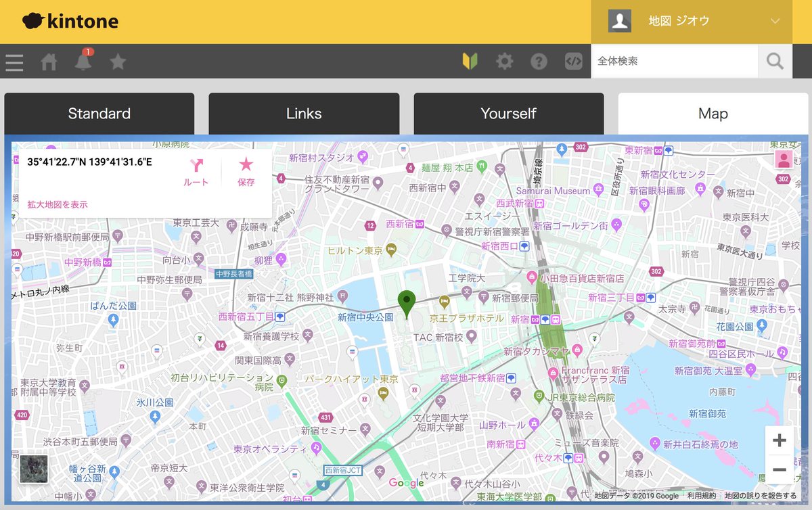Click the 新宿ゴールデン街 marker
The width and height of the screenshot is (812, 510).
616,223
